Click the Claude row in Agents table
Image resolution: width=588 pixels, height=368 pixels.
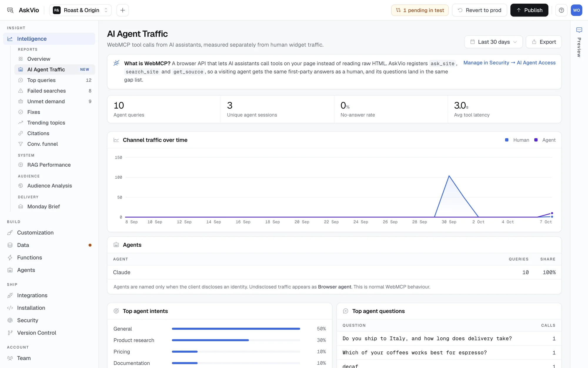[334, 272]
